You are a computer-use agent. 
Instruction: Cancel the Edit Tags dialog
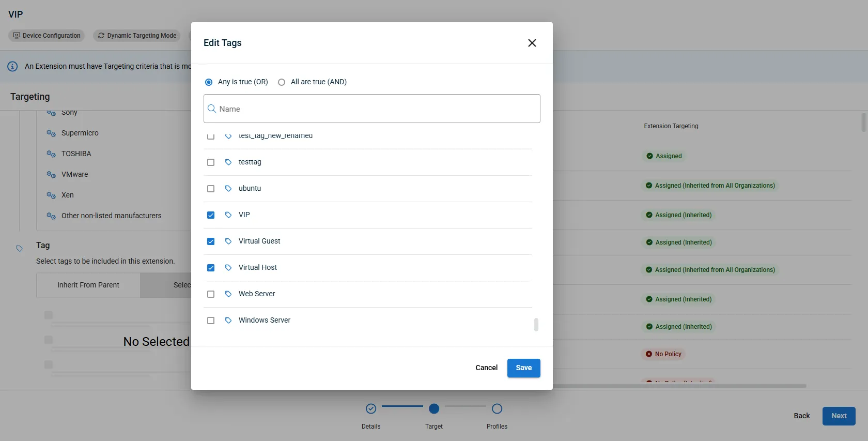486,368
